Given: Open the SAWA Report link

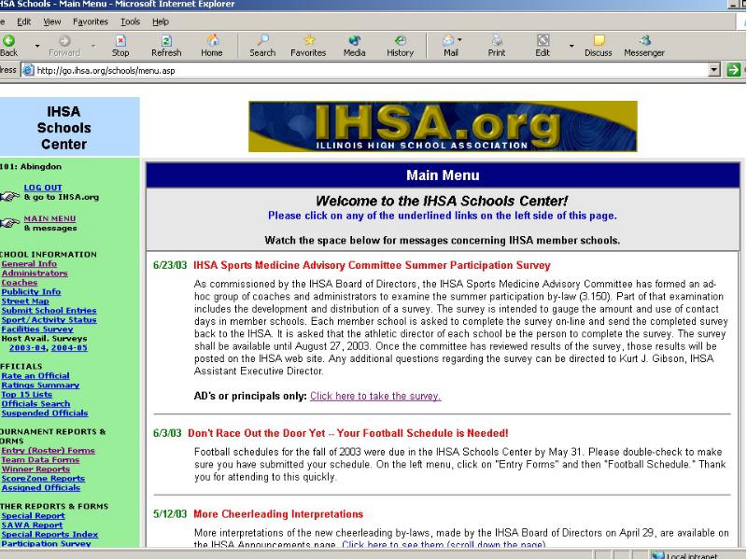Looking at the screenshot, I should (x=32, y=525).
